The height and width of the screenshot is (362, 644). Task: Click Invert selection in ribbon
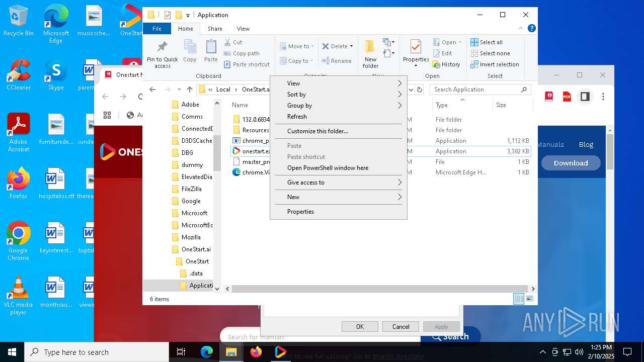click(x=495, y=64)
